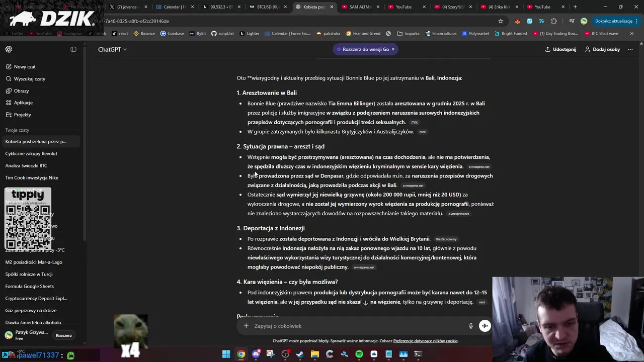
Task: Switch to the jdvance X tab
Action: 129,7
